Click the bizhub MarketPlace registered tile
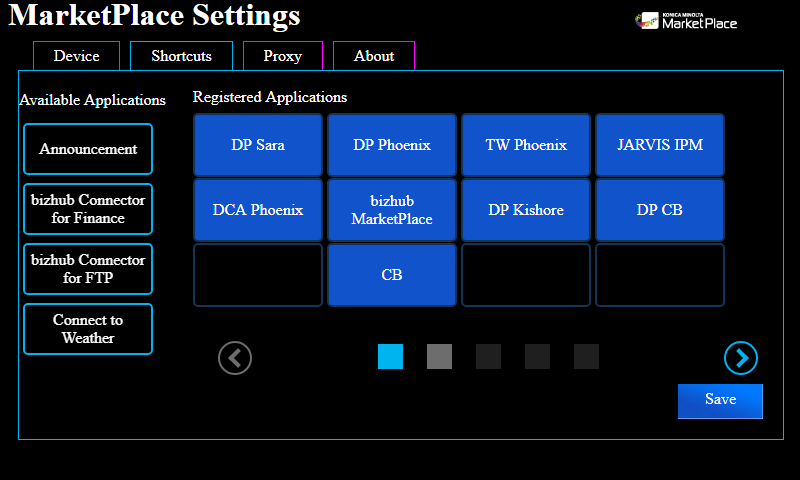The image size is (800, 480). [x=392, y=210]
